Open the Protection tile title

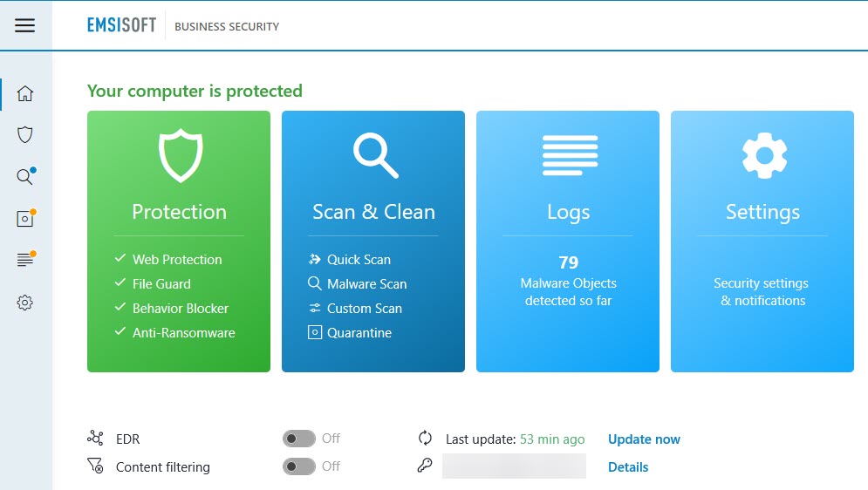tap(180, 212)
